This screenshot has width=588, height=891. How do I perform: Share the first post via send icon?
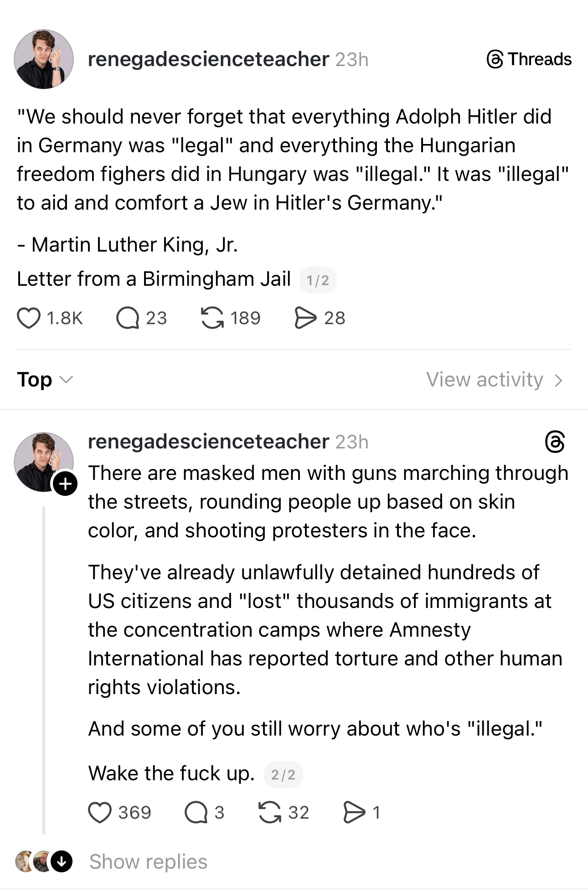click(x=305, y=318)
